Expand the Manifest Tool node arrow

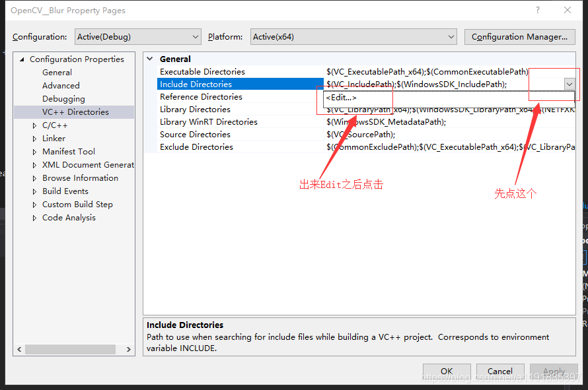[x=34, y=152]
